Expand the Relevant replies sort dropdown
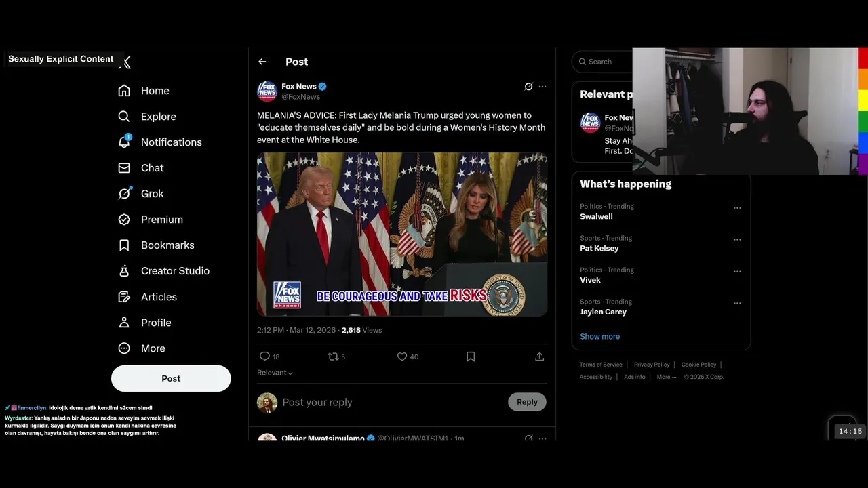Viewport: 868px width, 488px height. pyautogui.click(x=275, y=373)
